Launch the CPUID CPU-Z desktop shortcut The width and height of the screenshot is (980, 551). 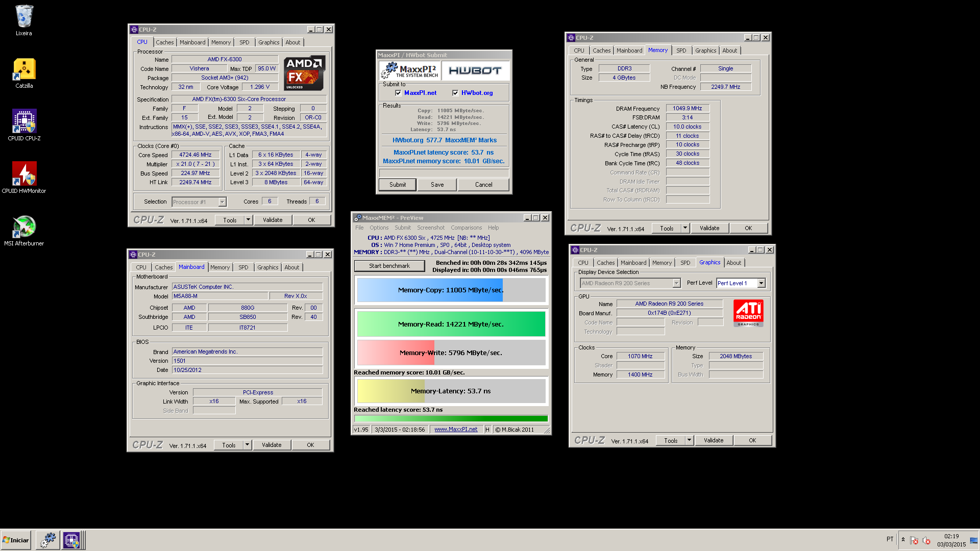tap(24, 125)
